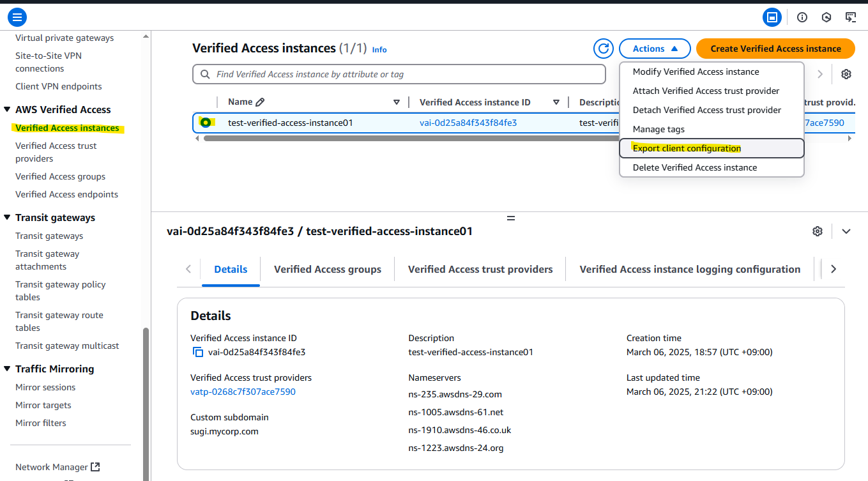Show more tabs to the right
868x481 pixels.
[833, 269]
